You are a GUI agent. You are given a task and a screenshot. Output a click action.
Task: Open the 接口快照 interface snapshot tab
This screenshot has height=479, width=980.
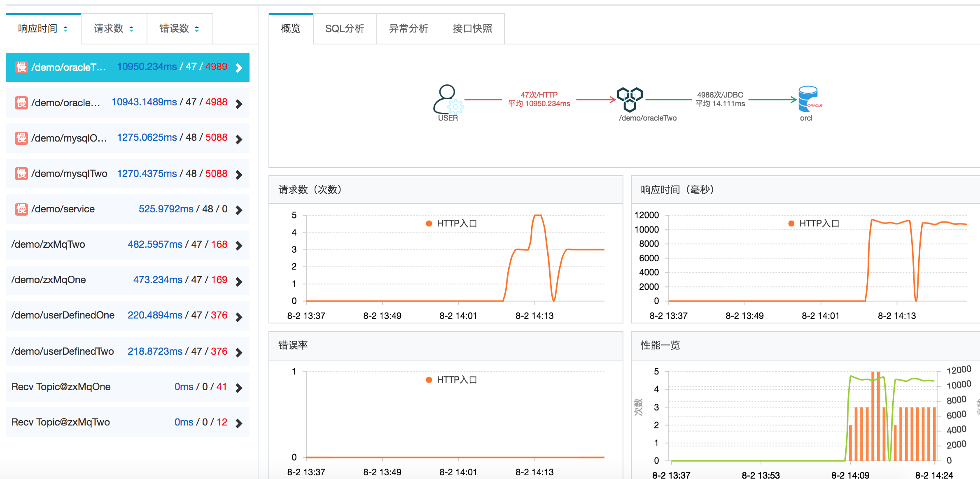[x=472, y=28]
